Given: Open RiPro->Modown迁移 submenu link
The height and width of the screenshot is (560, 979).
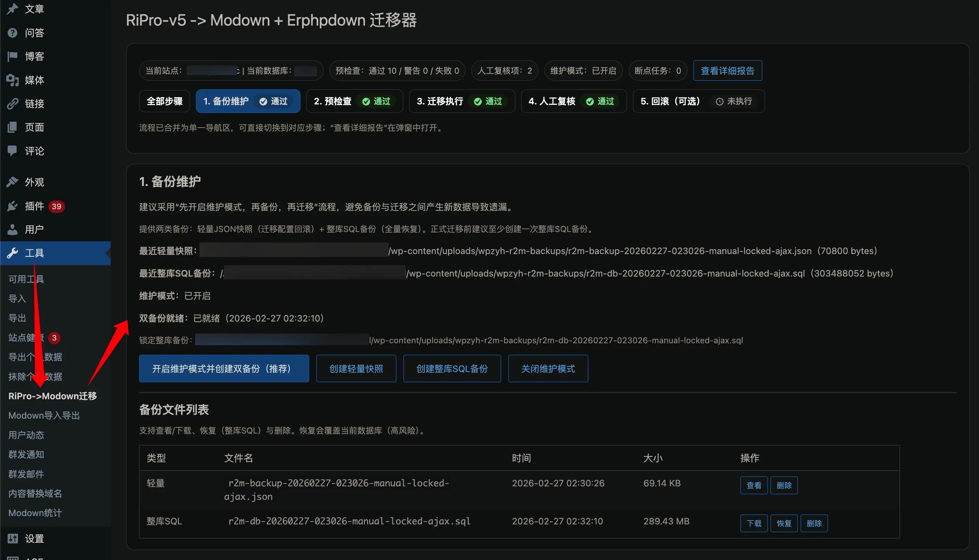Looking at the screenshot, I should pyautogui.click(x=52, y=396).
